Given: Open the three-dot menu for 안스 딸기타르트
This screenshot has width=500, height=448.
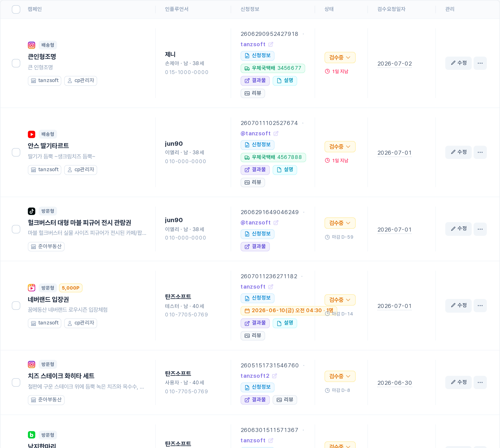Looking at the screenshot, I should (x=480, y=152).
